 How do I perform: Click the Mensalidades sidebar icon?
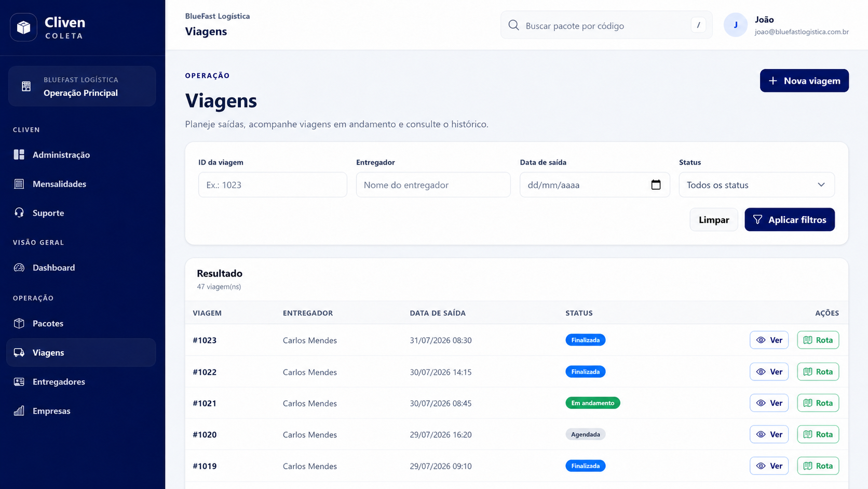tap(19, 183)
